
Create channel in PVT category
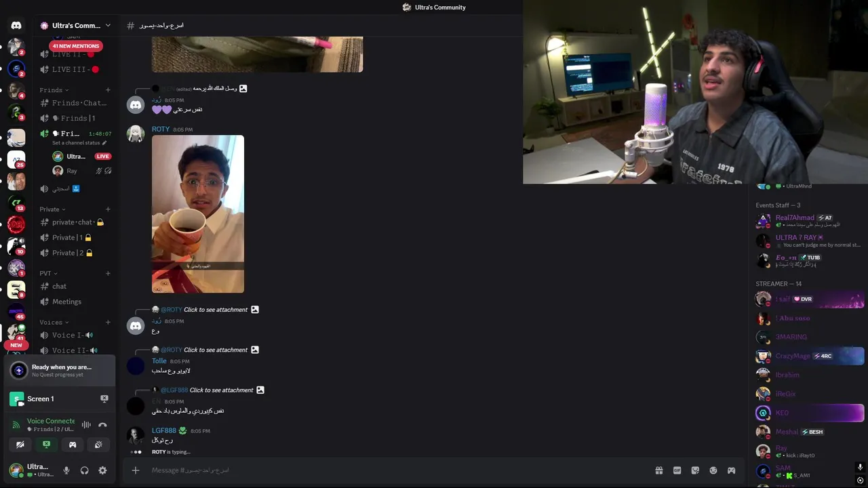108,273
